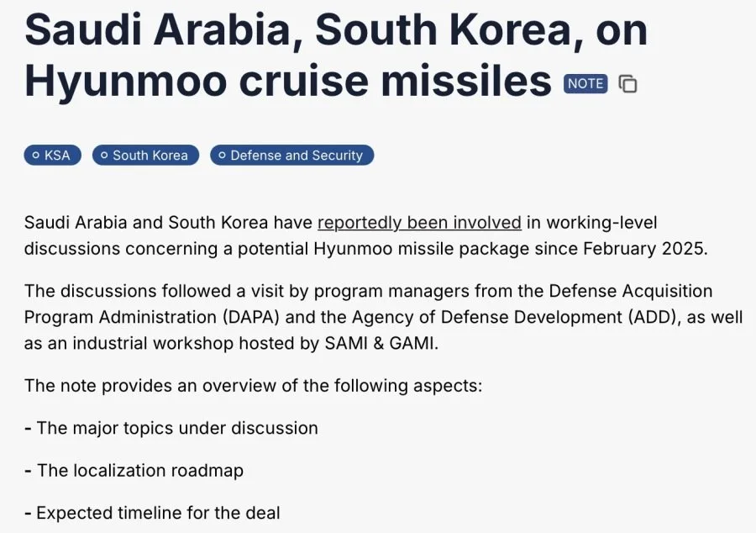This screenshot has width=756, height=533.
Task: Click the "(DAPA)" acronym in the second paragraph
Action: coord(251,317)
